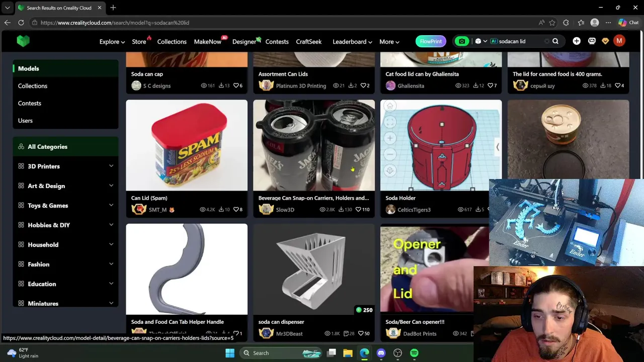Image resolution: width=644 pixels, height=362 pixels.
Task: Open Copilot Chat button
Action: coord(628,23)
